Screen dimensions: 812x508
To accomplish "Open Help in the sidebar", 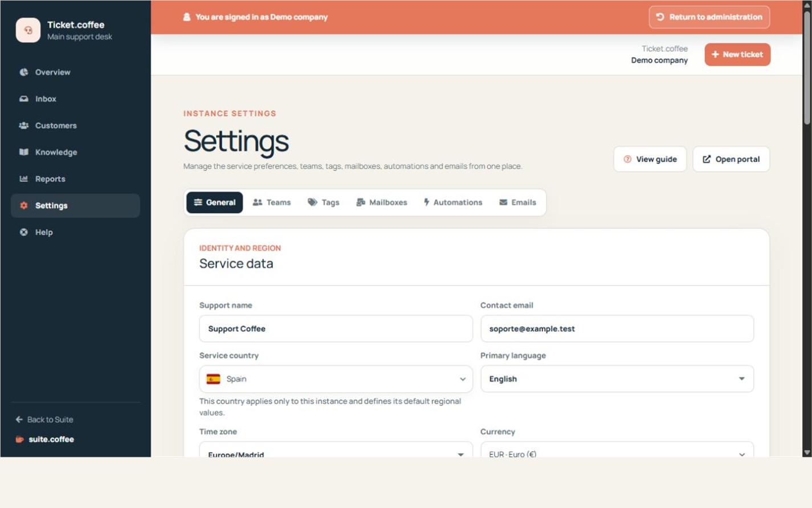I will click(x=75, y=232).
